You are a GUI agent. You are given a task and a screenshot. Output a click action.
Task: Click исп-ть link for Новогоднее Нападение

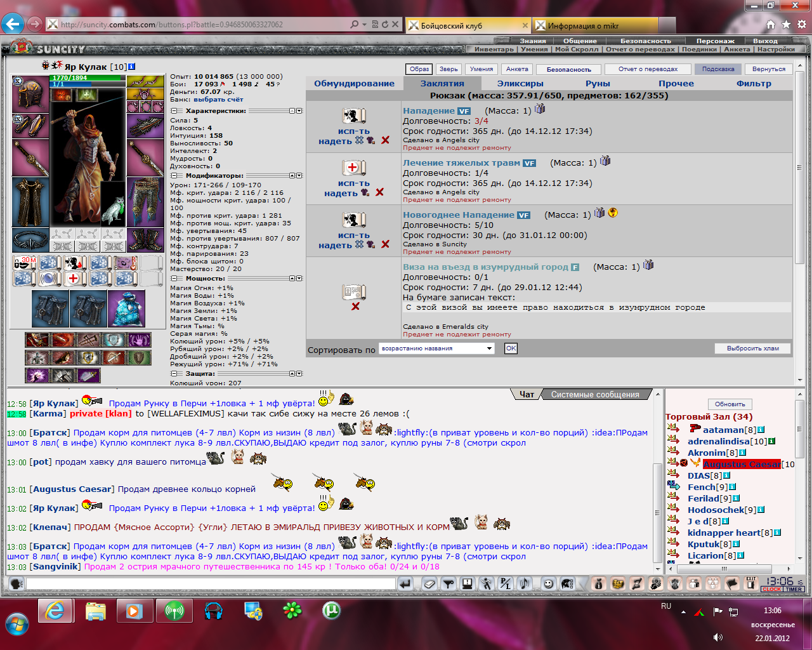(x=353, y=235)
